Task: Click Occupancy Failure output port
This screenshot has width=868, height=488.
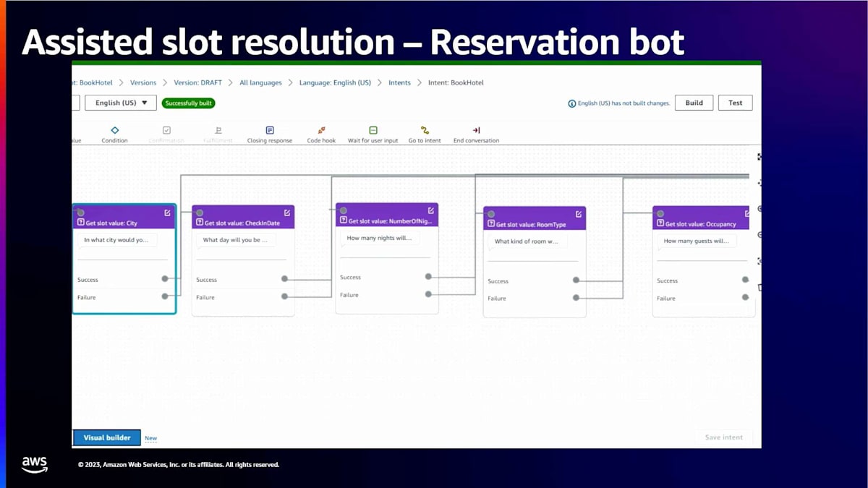Action: click(x=745, y=296)
